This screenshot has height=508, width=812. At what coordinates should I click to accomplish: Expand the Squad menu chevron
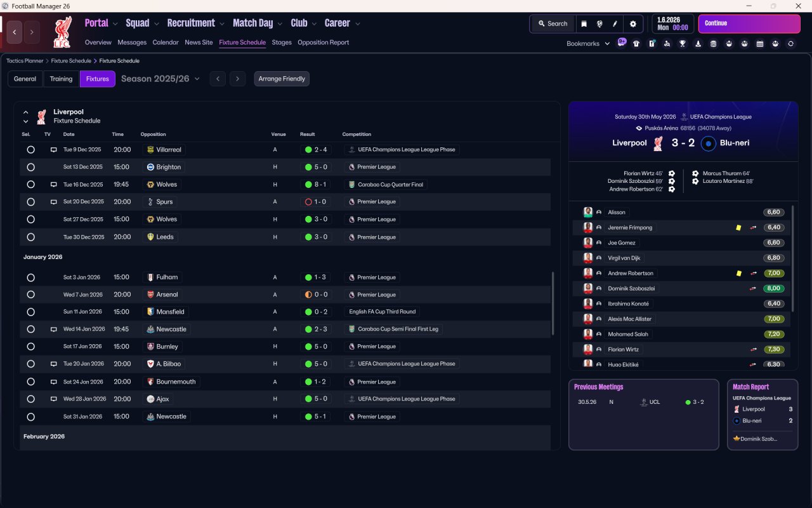pos(156,24)
